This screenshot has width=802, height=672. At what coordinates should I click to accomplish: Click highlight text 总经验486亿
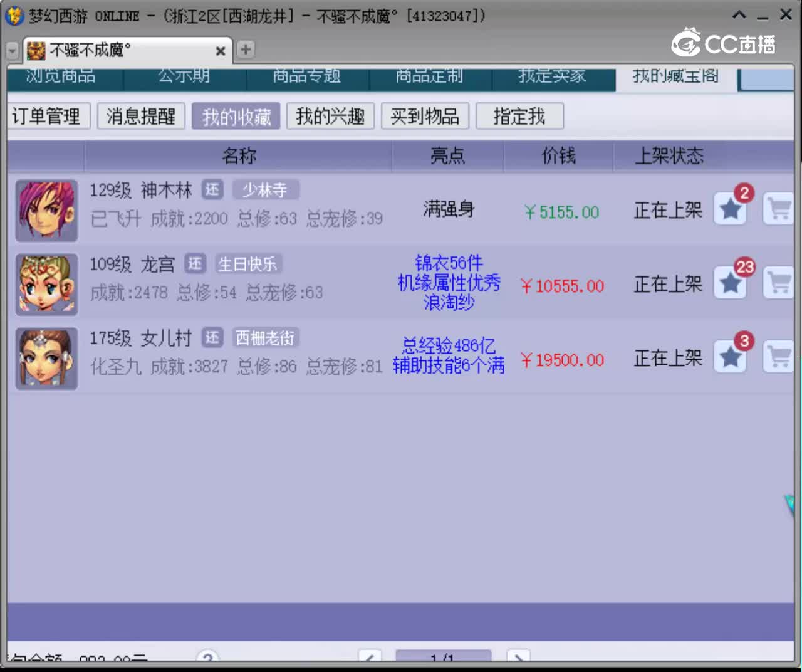click(x=449, y=345)
